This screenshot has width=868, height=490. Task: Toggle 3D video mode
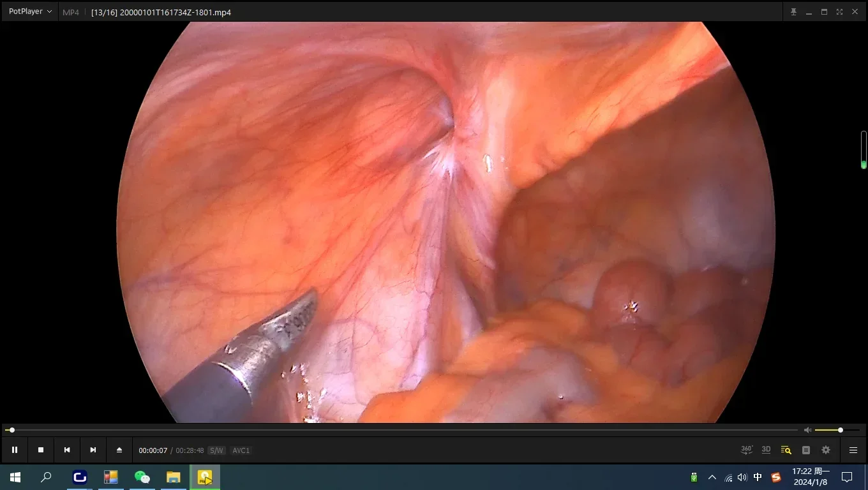tap(767, 450)
